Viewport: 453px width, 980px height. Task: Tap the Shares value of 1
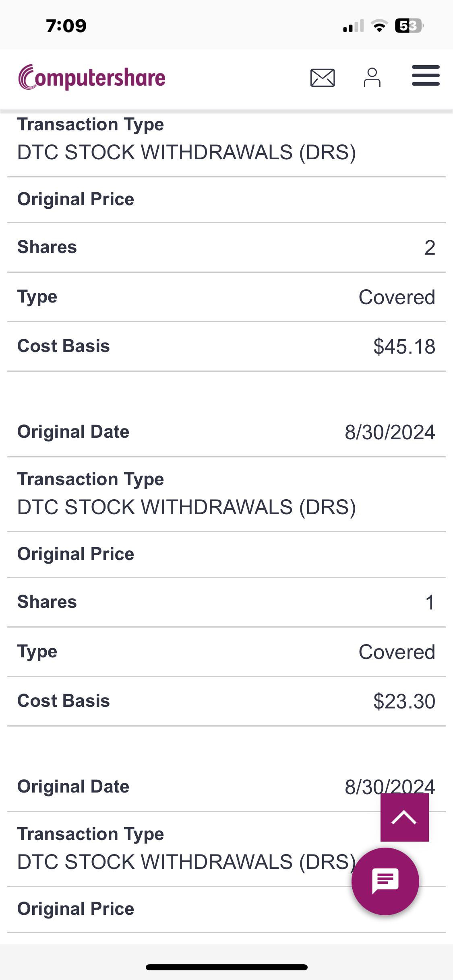(430, 602)
